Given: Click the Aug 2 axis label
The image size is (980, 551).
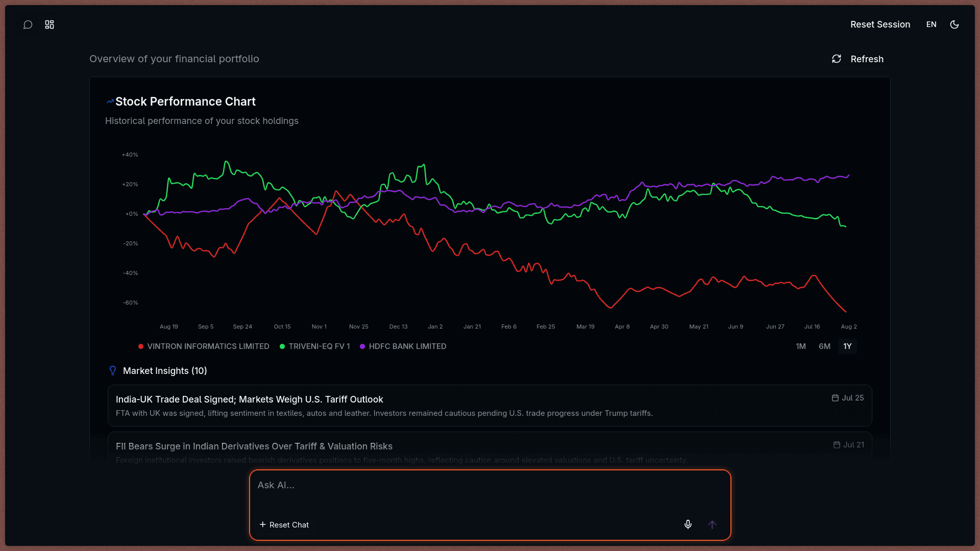Looking at the screenshot, I should pos(849,327).
